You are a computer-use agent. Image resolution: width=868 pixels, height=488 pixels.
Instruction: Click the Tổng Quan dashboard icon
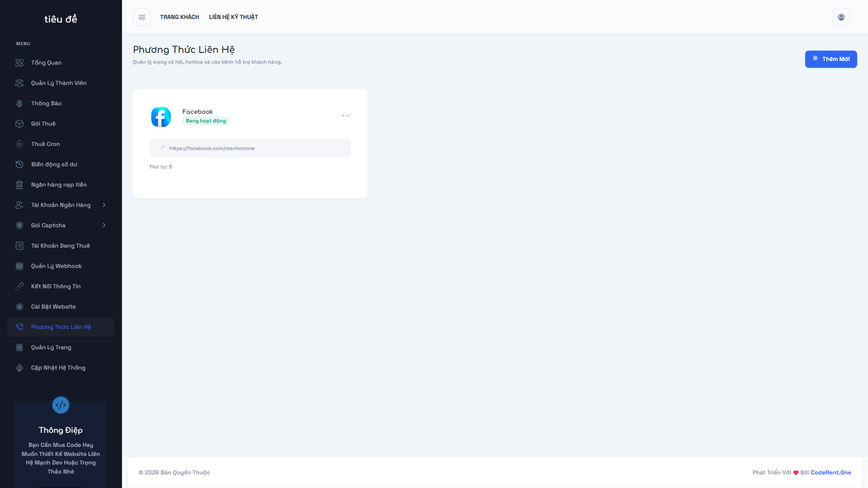click(20, 63)
